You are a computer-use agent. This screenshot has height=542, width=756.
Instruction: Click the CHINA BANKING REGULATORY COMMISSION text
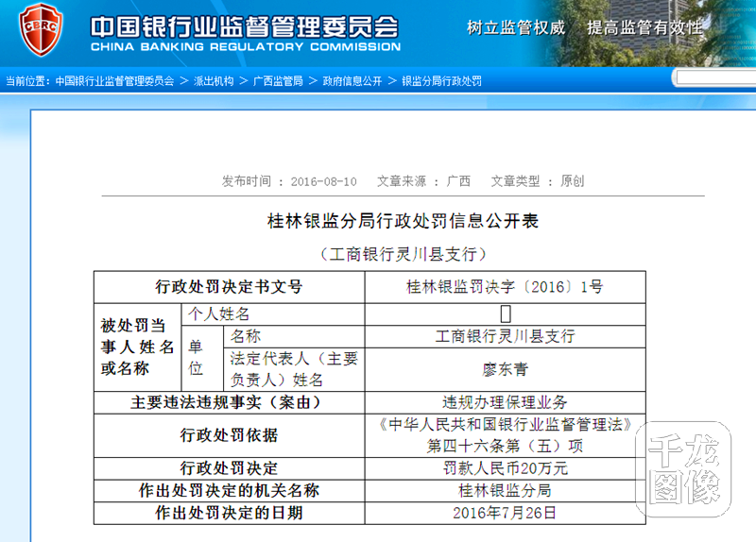tap(246, 46)
